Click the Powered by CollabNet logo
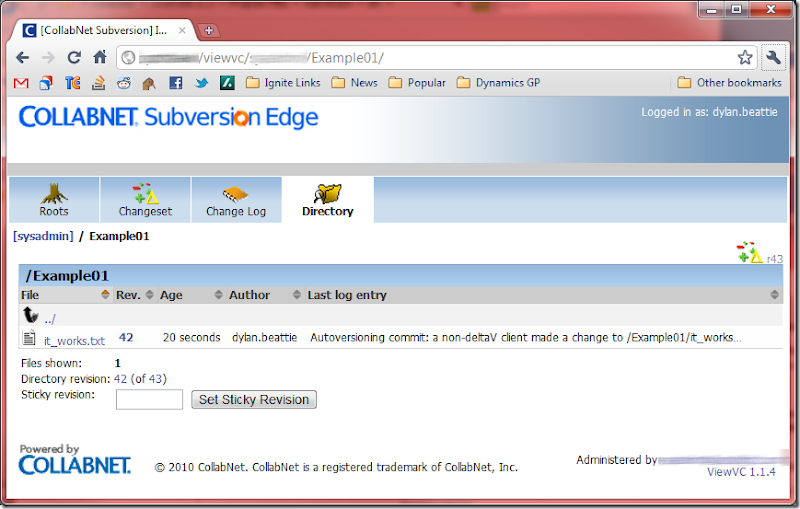The width and height of the screenshot is (800, 509). (x=74, y=460)
